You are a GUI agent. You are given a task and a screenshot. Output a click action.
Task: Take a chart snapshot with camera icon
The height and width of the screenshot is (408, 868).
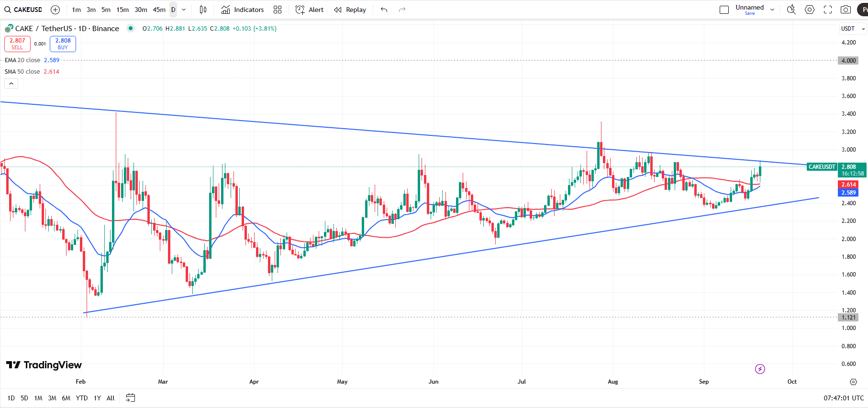pos(846,10)
